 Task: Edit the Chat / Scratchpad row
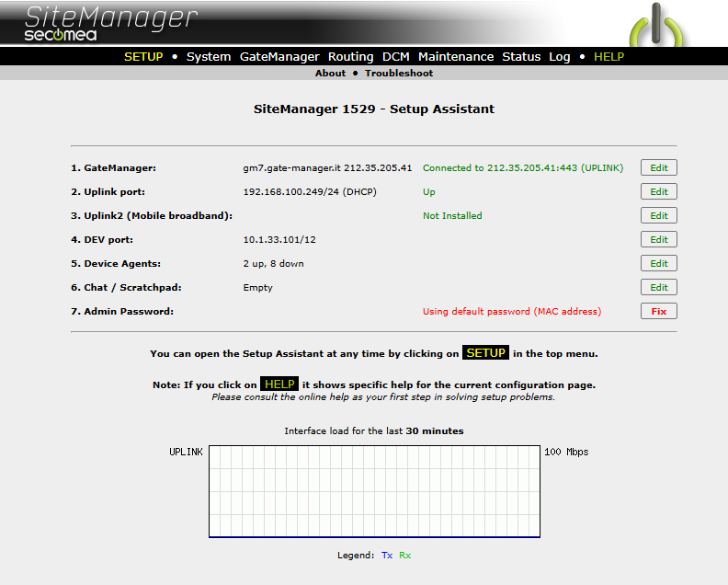point(659,287)
